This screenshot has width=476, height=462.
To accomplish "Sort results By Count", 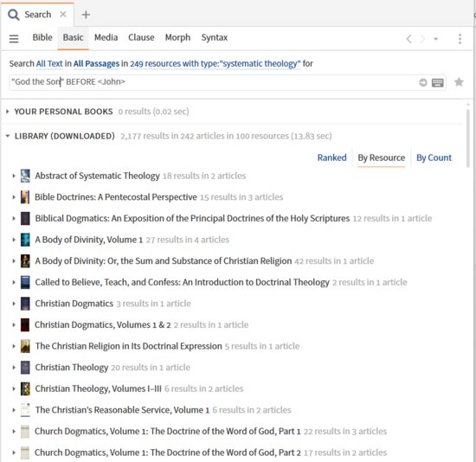I will click(434, 157).
